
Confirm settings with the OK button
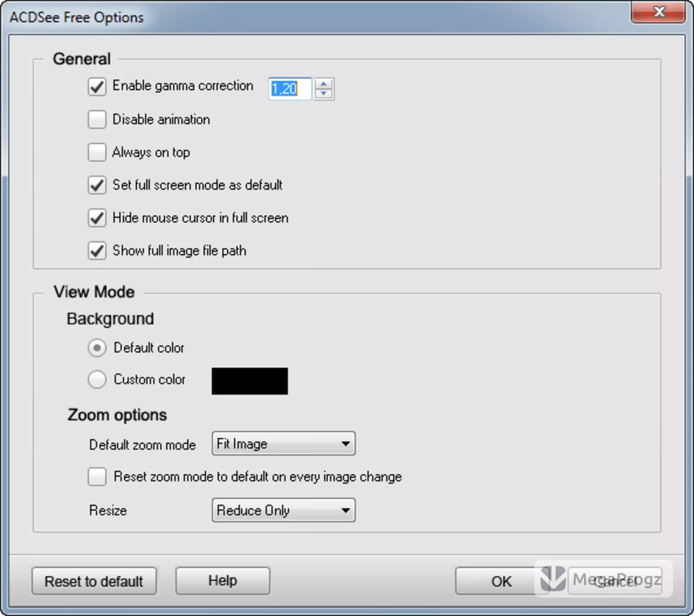click(501, 581)
